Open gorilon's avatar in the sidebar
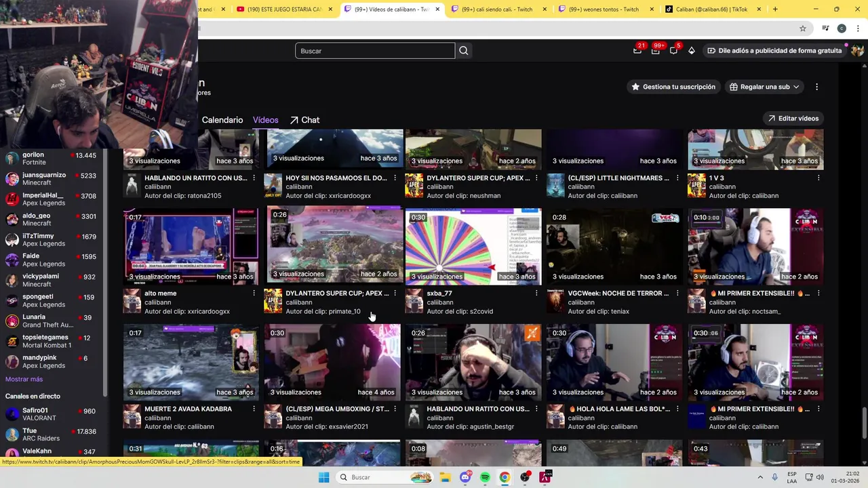The image size is (868, 488). point(12,159)
